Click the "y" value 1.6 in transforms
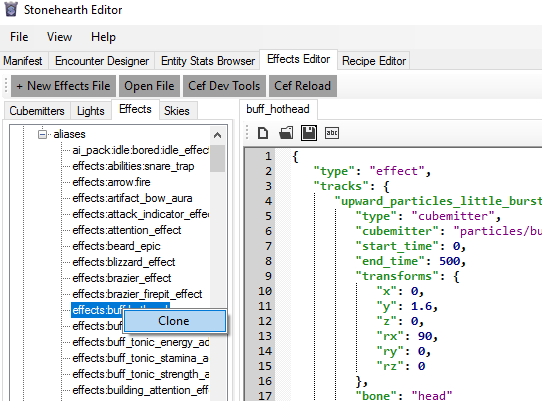 click(421, 306)
